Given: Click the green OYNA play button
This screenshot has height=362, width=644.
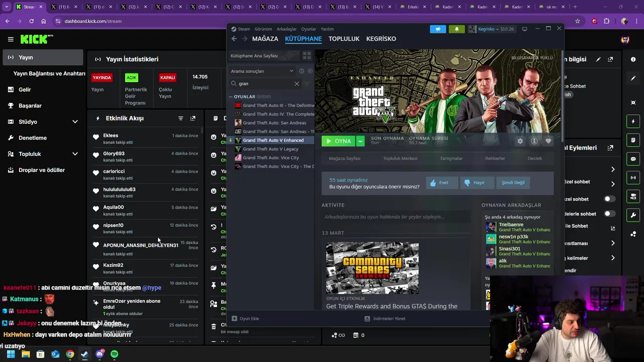Looking at the screenshot, I should pyautogui.click(x=339, y=141).
